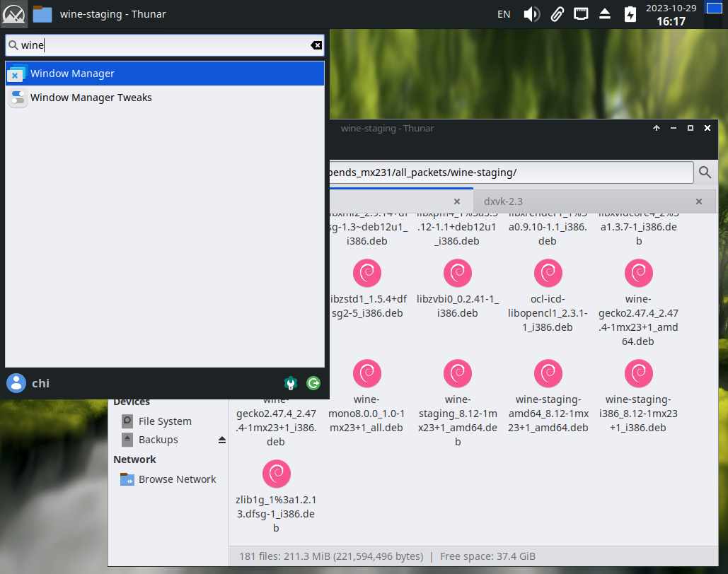Screen dimensions: 728x574
Task: Click the green log out icon
Action: coord(313,383)
